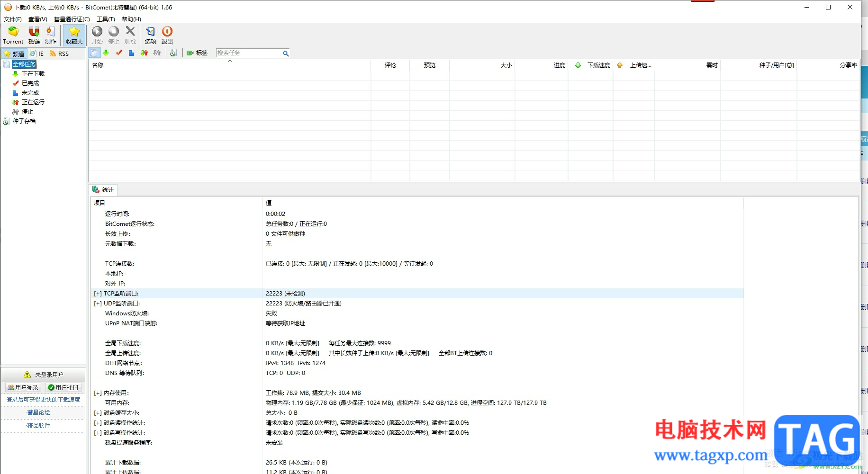Sort by 上传速度 column header
Image resolution: width=868 pixels, height=474 pixels.
(x=634, y=65)
